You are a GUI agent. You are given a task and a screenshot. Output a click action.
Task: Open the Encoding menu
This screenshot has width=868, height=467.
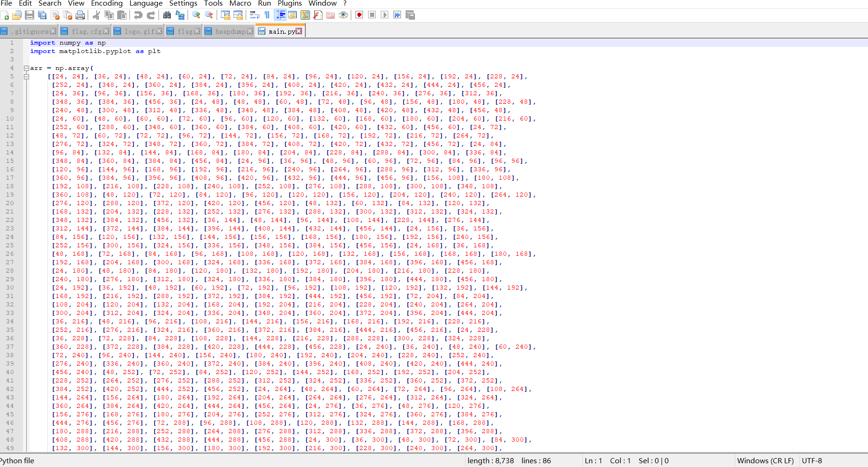tap(106, 4)
